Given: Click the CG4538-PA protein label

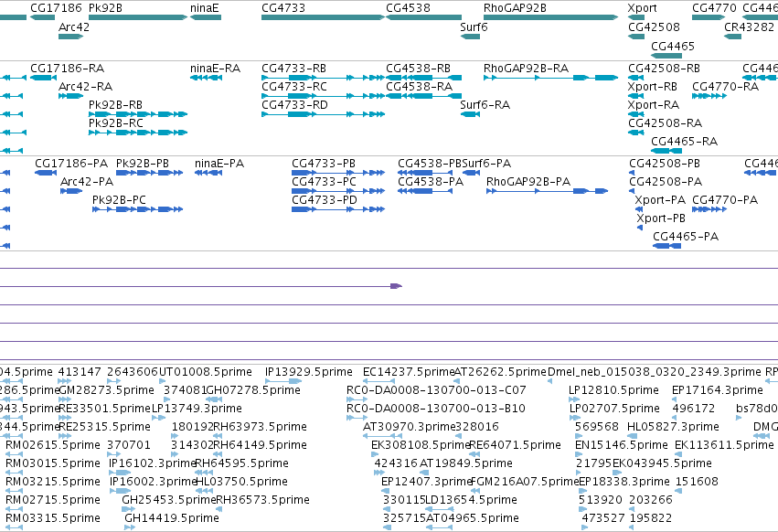Looking at the screenshot, I should click(x=431, y=182).
